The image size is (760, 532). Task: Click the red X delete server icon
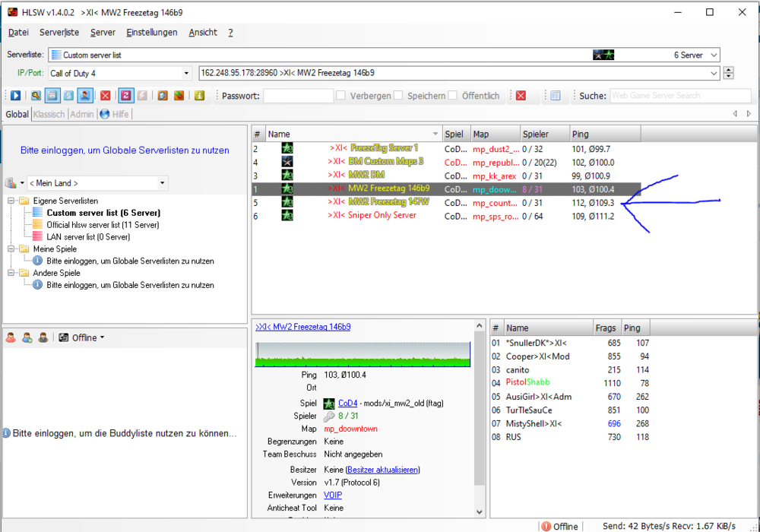[105, 96]
